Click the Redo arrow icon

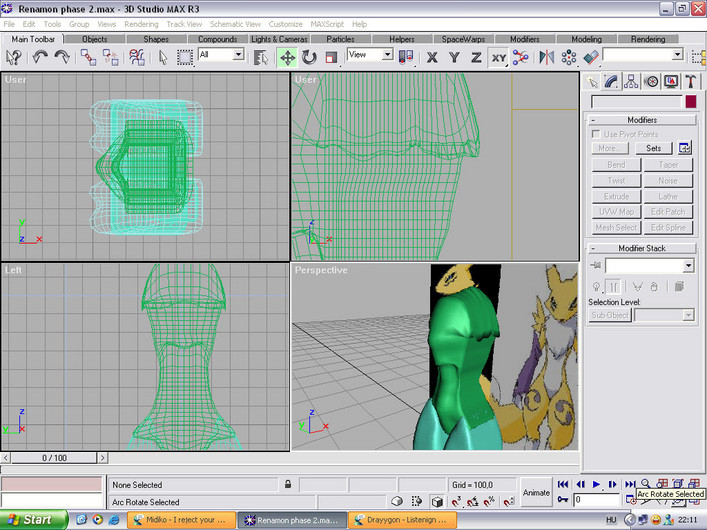pos(62,57)
